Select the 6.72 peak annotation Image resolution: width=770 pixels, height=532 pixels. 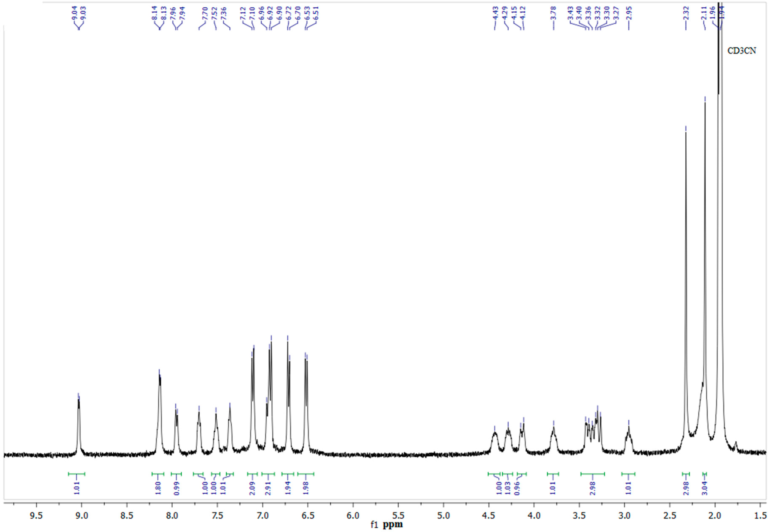289,13
